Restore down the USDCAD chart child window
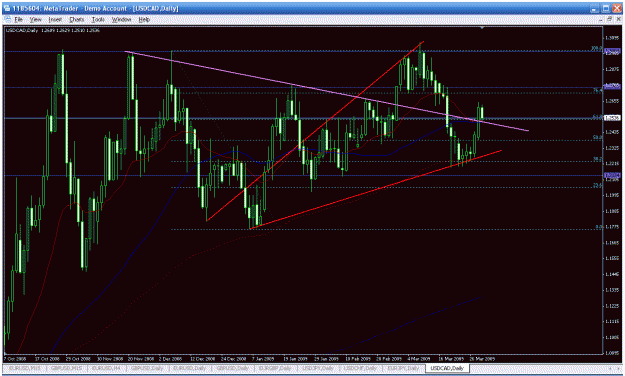 point(609,19)
